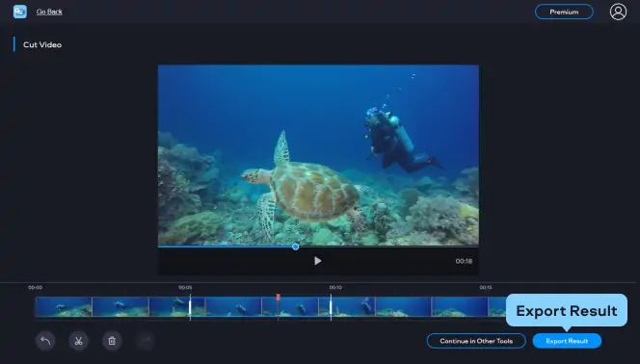The height and width of the screenshot is (364, 640).
Task: Click the left white trim handle
Action: (x=190, y=307)
